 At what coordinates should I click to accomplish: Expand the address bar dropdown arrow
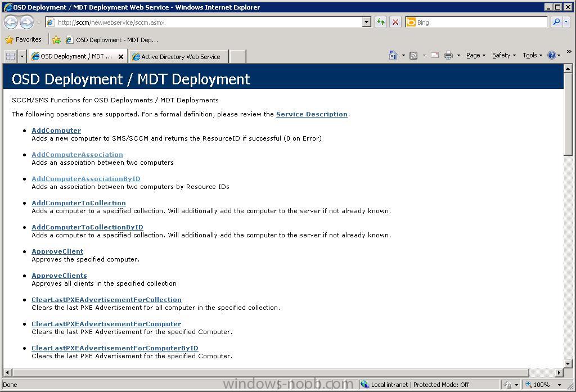point(366,22)
